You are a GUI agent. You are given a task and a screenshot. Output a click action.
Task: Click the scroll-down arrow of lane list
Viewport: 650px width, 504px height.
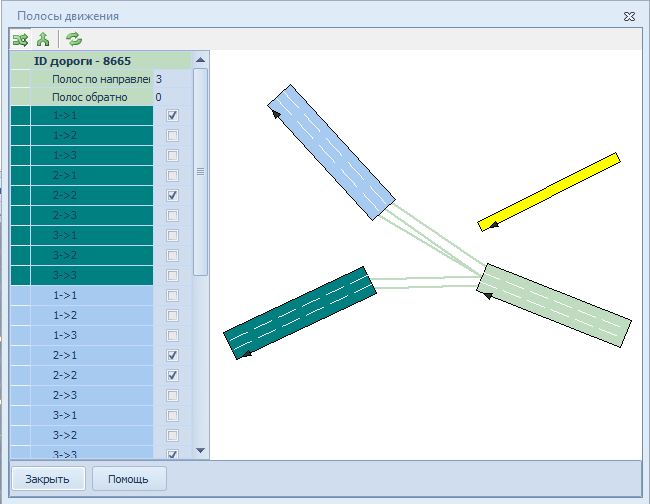click(x=200, y=451)
